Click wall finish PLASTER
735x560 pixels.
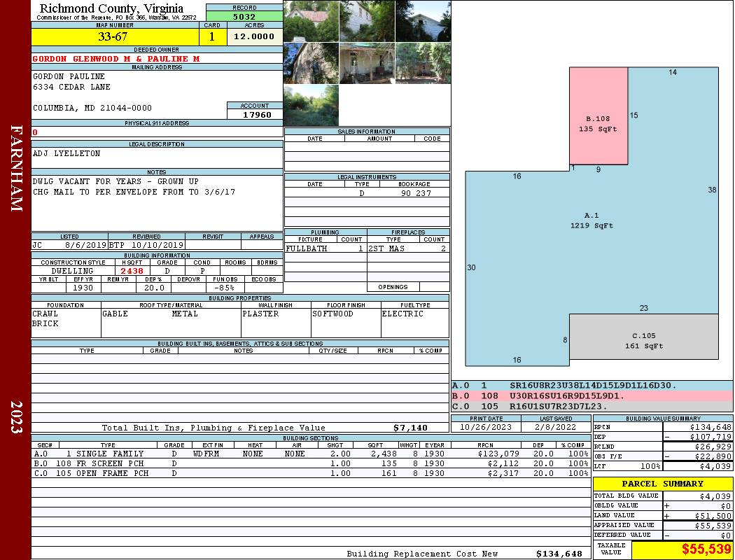tap(260, 314)
